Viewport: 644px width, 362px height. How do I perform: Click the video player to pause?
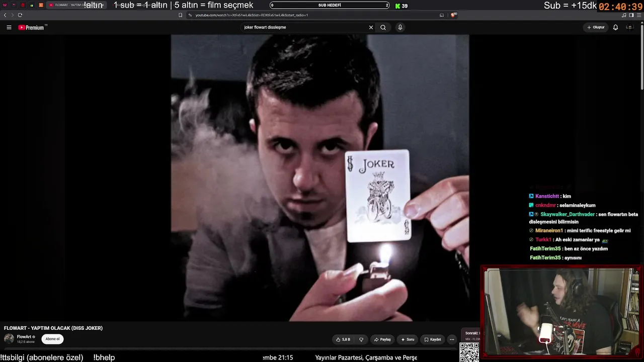pos(320,178)
